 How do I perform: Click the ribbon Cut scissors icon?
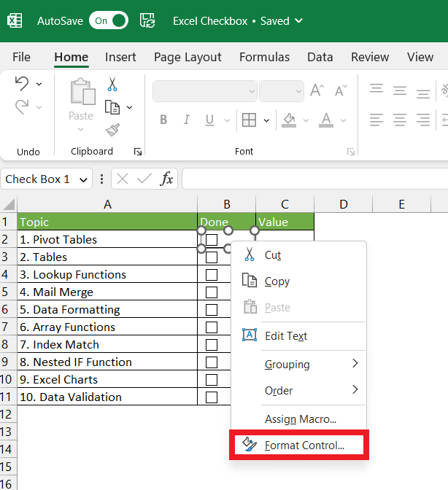(x=112, y=84)
